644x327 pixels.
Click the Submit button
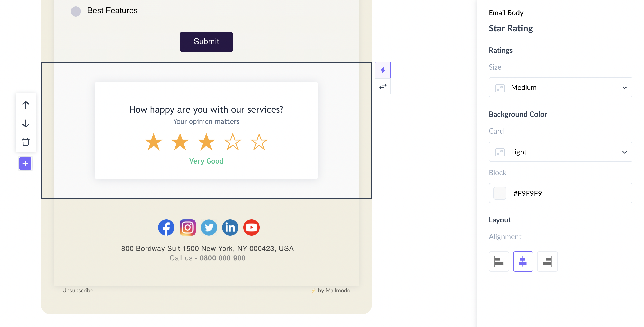point(206,42)
